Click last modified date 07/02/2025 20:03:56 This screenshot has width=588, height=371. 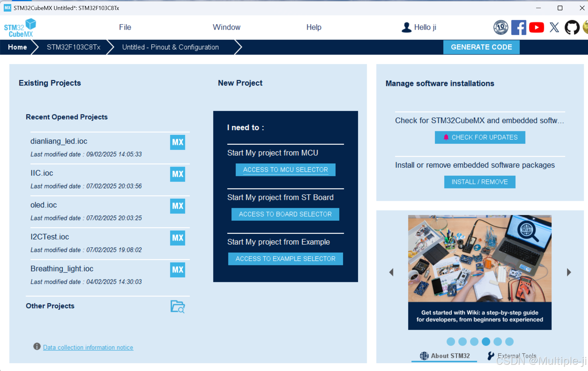[x=86, y=186]
